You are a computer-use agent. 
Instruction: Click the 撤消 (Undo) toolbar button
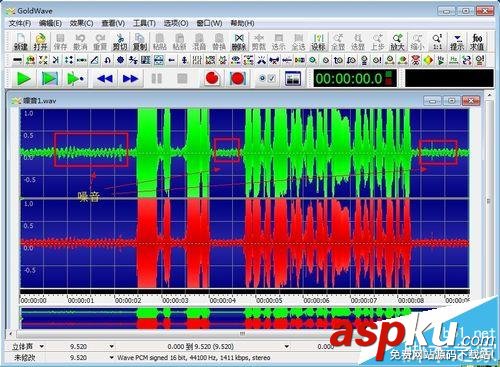pyautogui.click(x=80, y=42)
